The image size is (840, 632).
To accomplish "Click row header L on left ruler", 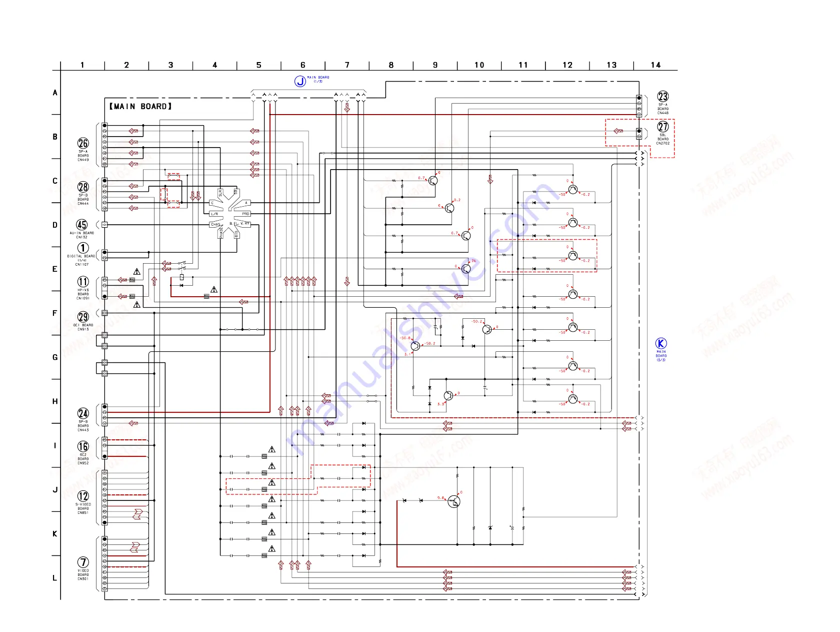I will [x=55, y=578].
